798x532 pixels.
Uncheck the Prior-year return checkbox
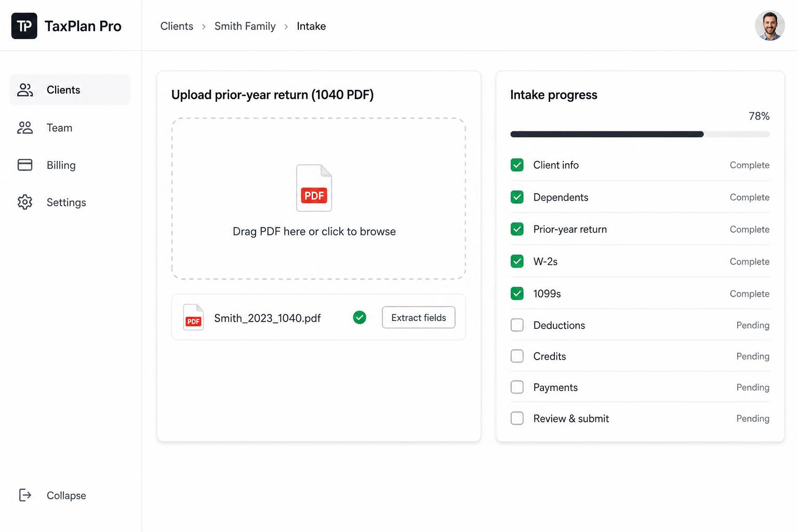point(517,229)
